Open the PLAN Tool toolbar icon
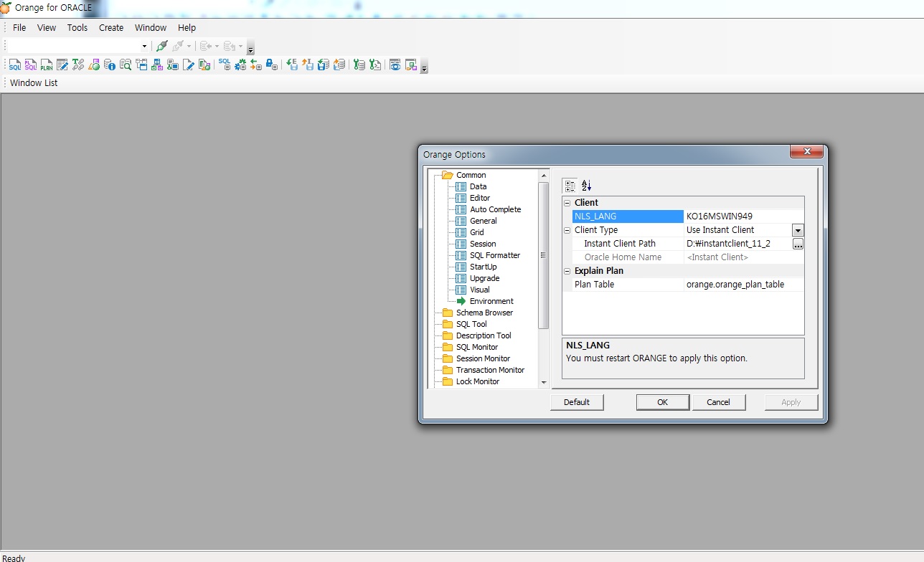 [47, 65]
